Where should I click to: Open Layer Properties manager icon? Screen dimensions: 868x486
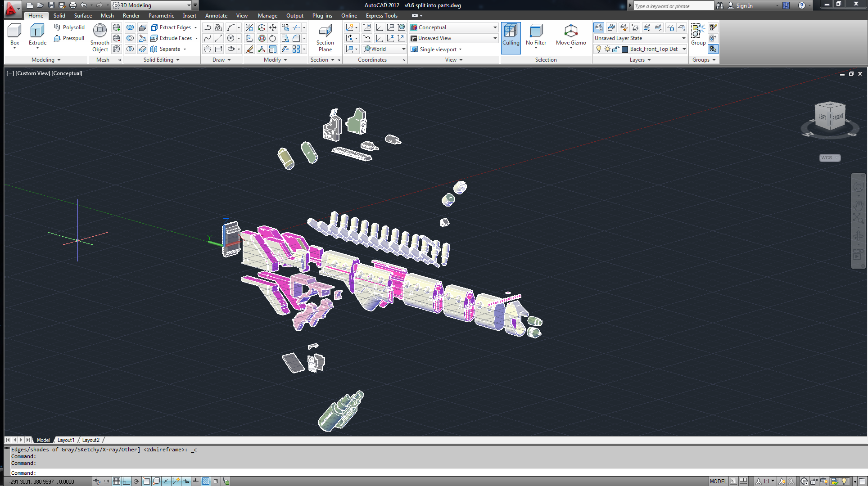tap(599, 27)
